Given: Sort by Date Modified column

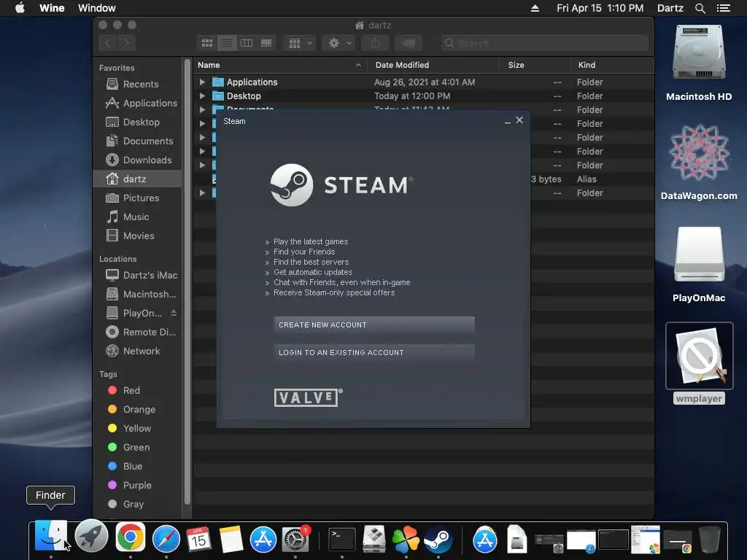Looking at the screenshot, I should tap(433, 65).
